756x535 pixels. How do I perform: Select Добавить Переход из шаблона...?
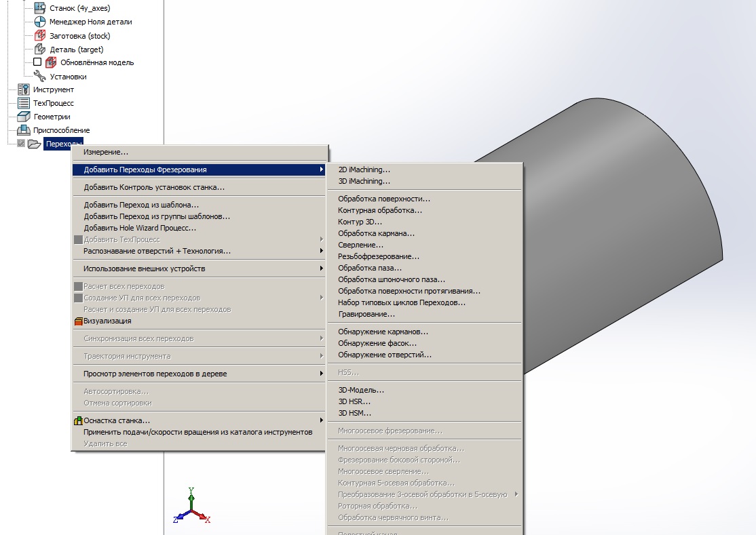pos(199,205)
